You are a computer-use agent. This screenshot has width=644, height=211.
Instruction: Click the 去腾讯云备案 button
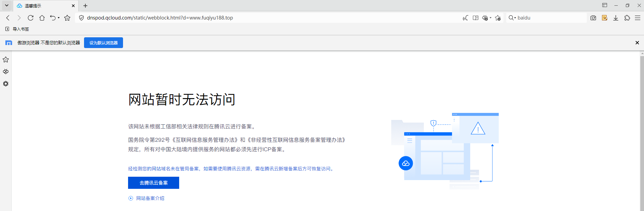pos(154,183)
